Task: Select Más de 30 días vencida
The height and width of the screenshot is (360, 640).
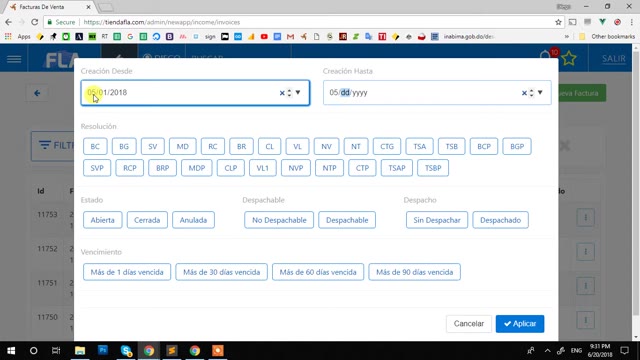Action: tap(221, 272)
